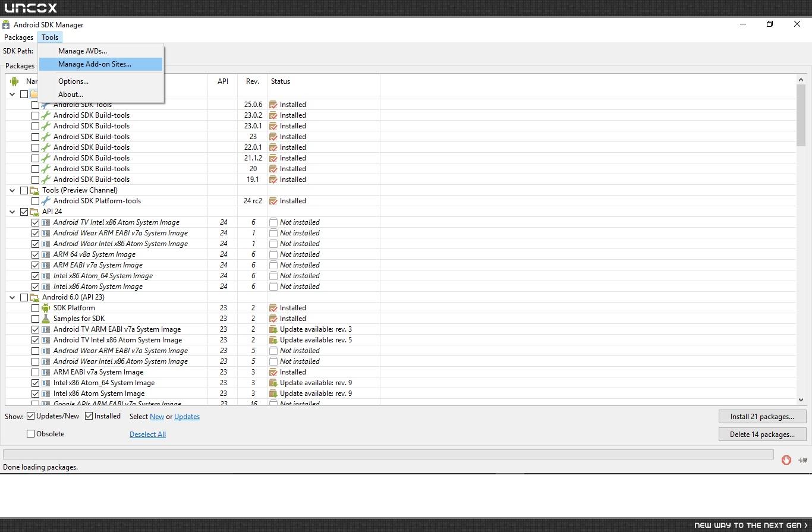
Task: Select the 'Samples for SDK' row text
Action: tap(79, 319)
